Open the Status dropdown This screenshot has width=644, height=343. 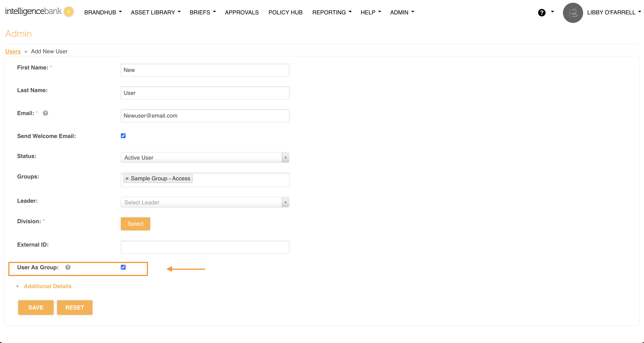205,158
